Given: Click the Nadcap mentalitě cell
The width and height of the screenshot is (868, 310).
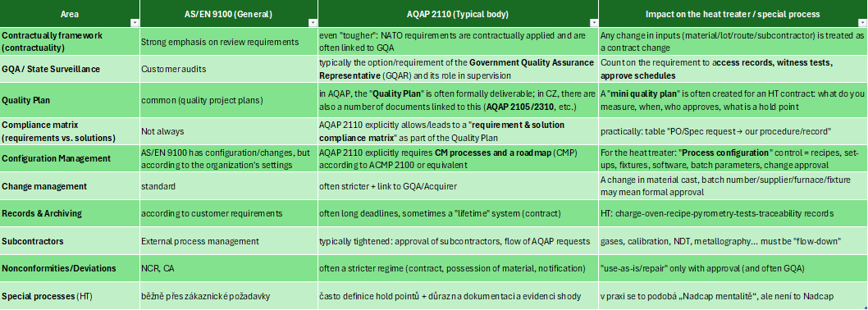Looking at the screenshot, I should tap(733, 295).
